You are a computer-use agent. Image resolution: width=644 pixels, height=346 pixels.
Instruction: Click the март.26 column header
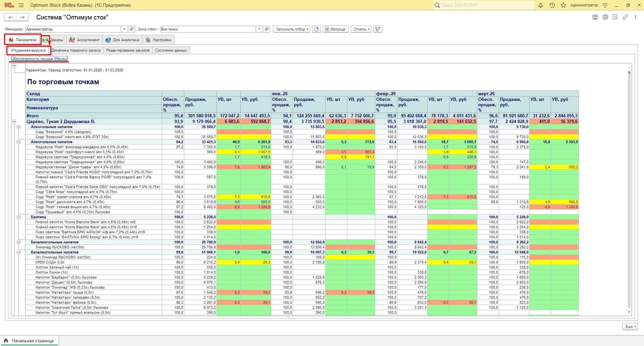[528, 94]
